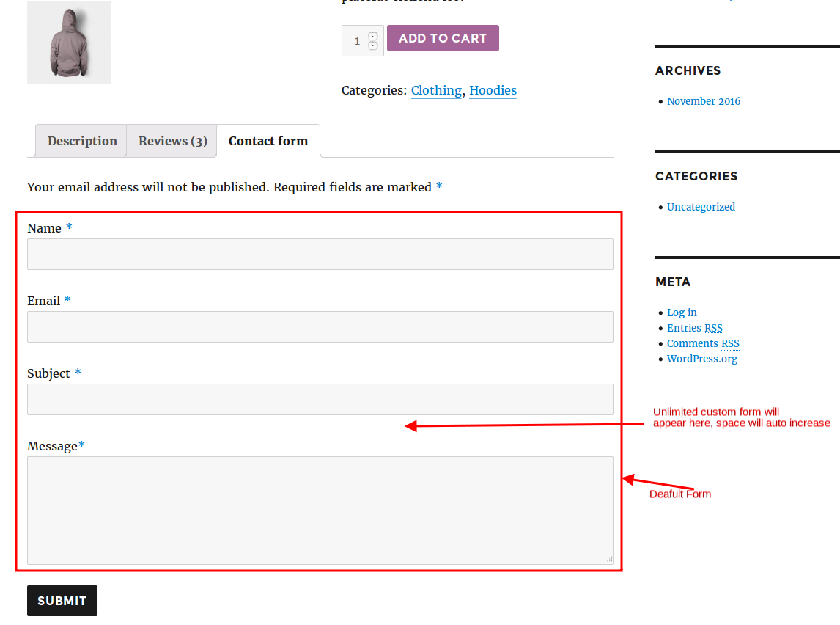The image size is (840, 625).
Task: Decrease quantity with the down stepper arrow
Action: (x=372, y=45)
